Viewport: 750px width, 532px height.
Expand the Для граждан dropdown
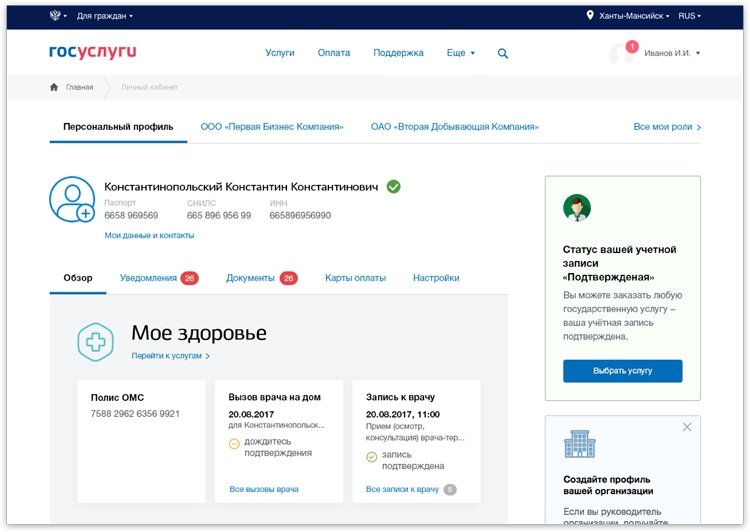105,16
